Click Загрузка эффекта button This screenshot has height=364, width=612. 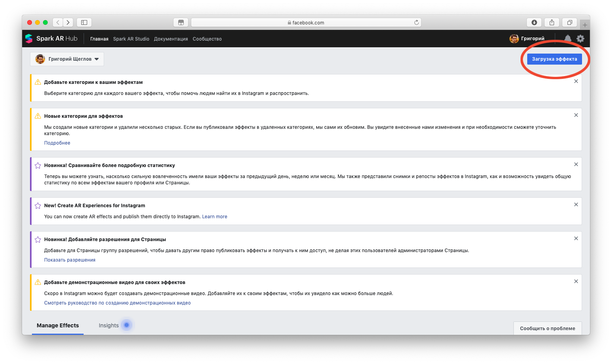[x=554, y=59]
